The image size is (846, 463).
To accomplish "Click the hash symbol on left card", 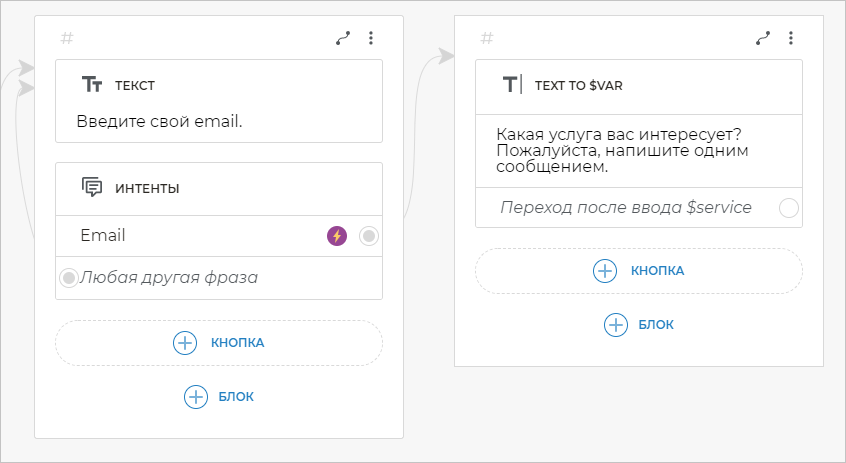I will [x=67, y=38].
